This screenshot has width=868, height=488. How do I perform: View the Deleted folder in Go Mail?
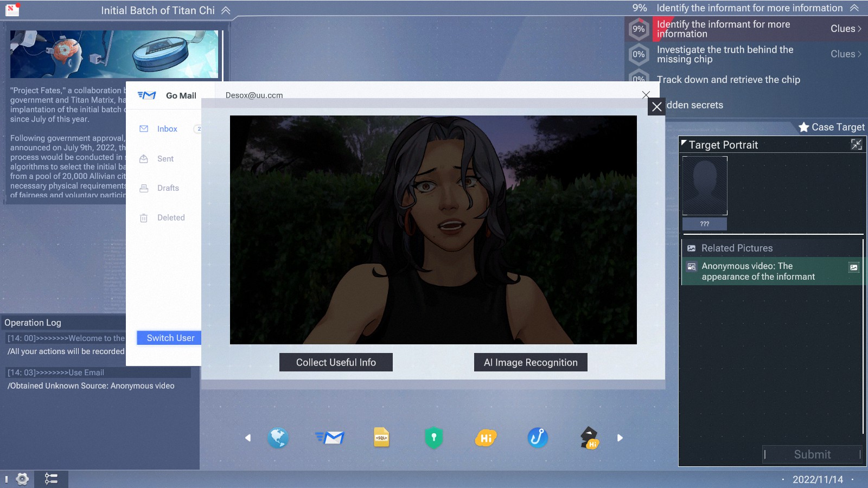click(171, 217)
